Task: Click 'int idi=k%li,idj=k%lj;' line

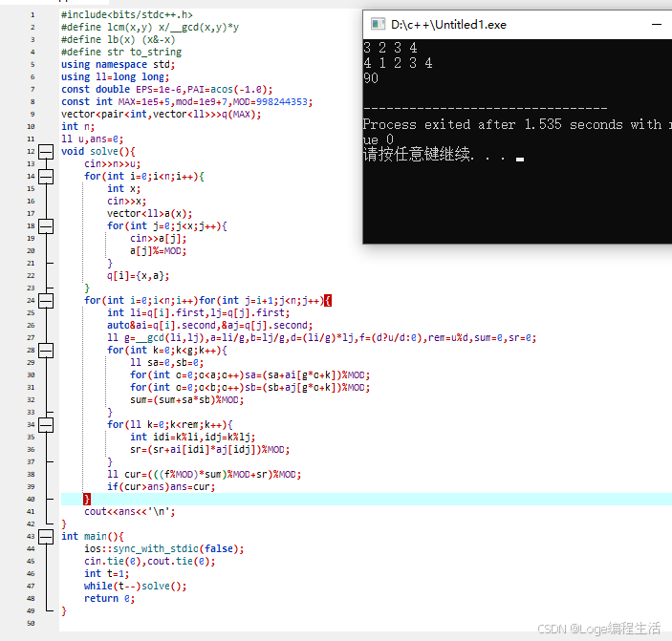Action: (192, 438)
